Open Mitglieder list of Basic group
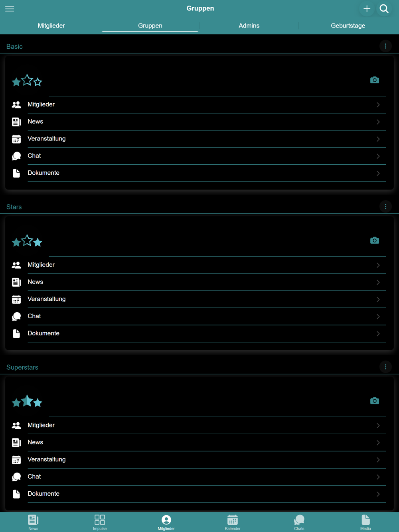Image resolution: width=399 pixels, height=532 pixels. (x=199, y=104)
